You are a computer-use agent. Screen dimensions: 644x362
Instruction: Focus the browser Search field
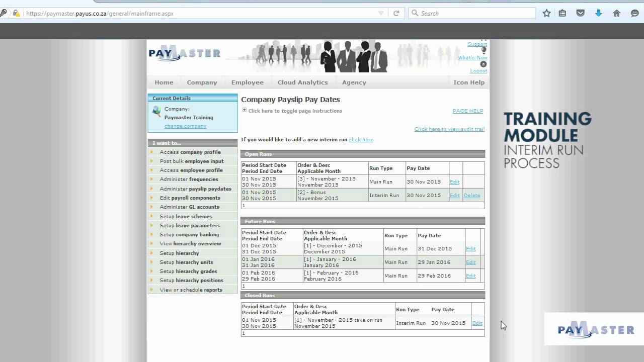(472, 14)
